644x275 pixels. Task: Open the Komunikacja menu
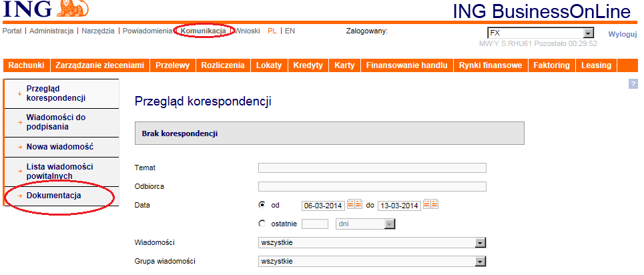pos(204,31)
